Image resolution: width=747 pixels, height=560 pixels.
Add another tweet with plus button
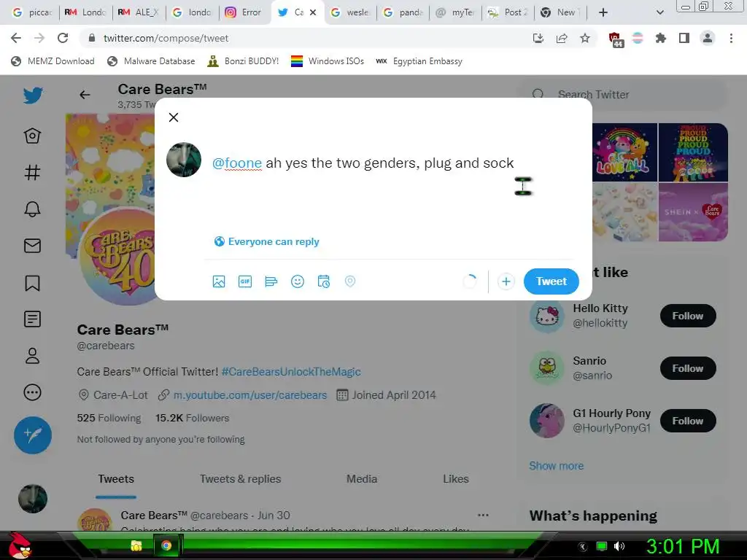[x=506, y=281]
